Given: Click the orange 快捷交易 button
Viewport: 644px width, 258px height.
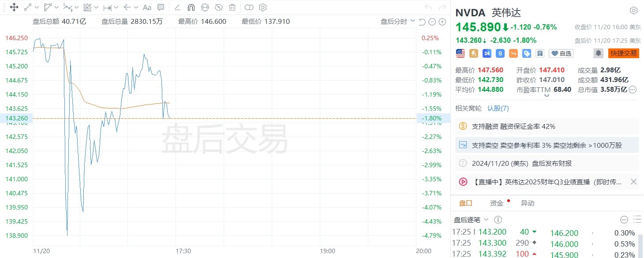Looking at the screenshot, I should (623, 53).
